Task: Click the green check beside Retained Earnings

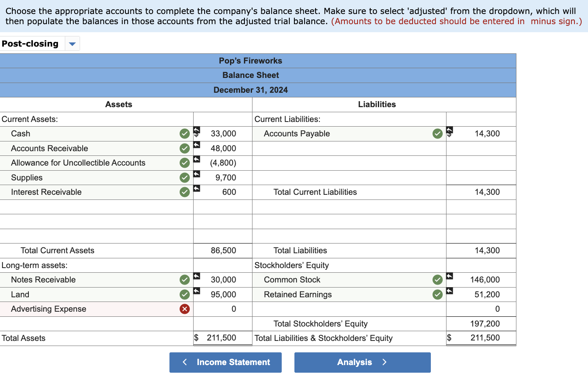Action: (437, 294)
